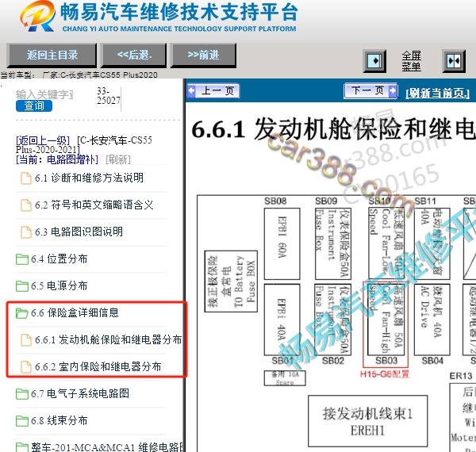Click the keyword search input field

pyautogui.click(x=44, y=94)
